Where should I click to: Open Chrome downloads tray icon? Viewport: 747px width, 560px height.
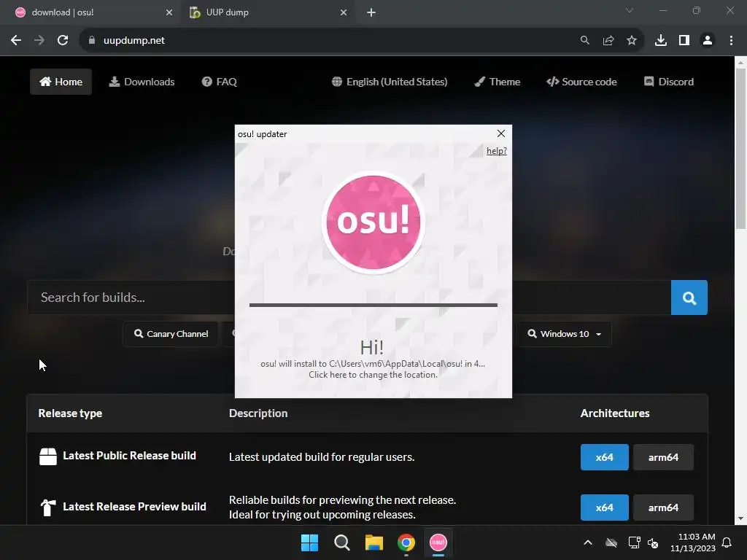point(661,41)
